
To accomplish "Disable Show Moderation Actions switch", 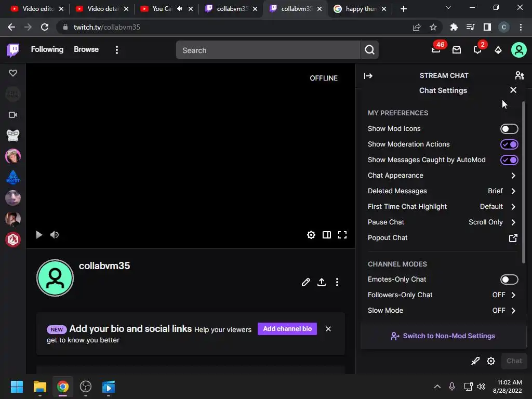I will coord(509,144).
